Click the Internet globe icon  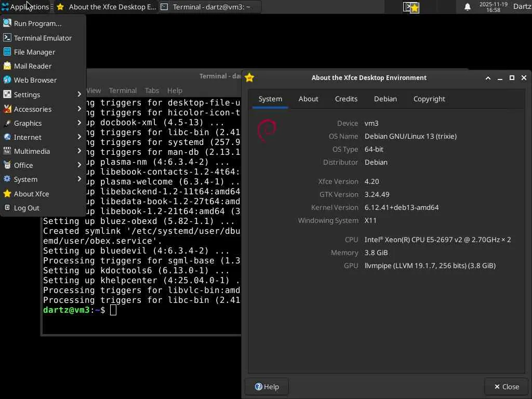(7, 137)
